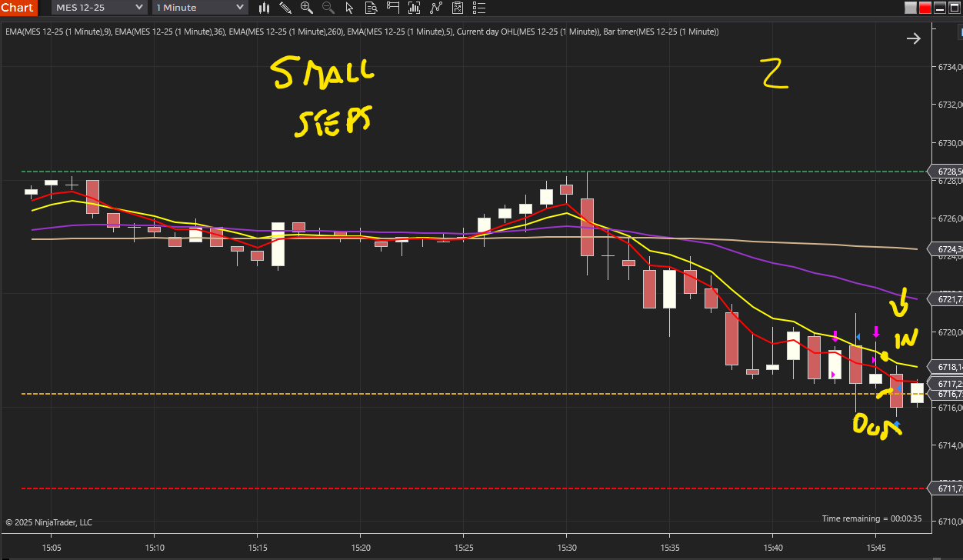Select the cursor pointer tool
The image size is (963, 560).
(350, 8)
